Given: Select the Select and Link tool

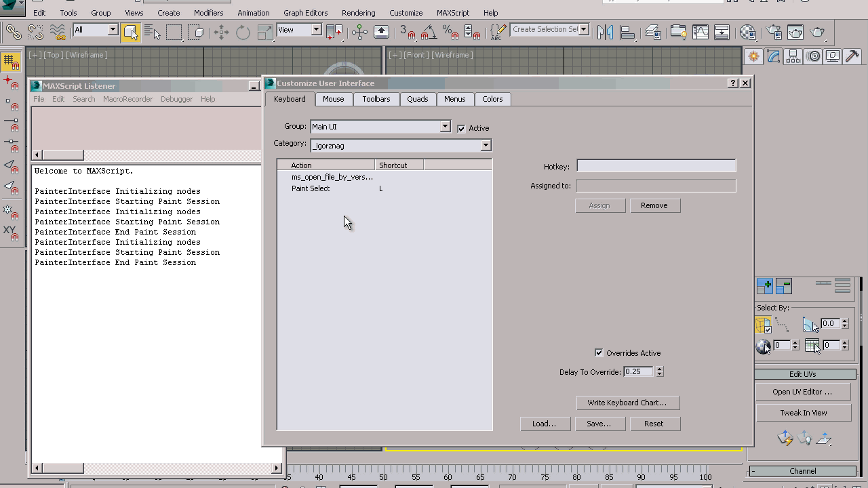Looking at the screenshot, I should tap(13, 31).
